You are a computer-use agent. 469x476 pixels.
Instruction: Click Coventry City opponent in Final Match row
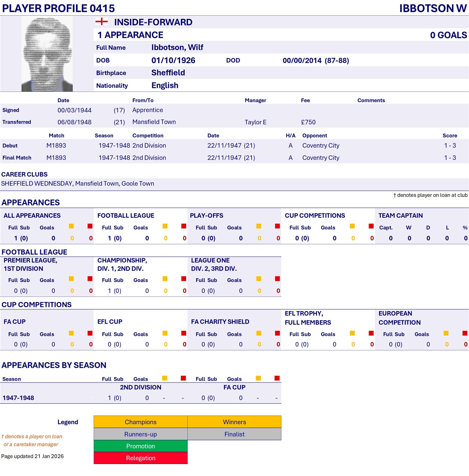click(321, 158)
